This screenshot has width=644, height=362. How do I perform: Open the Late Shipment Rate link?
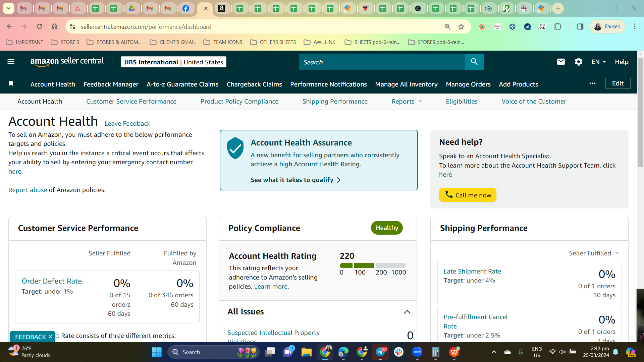pyautogui.click(x=472, y=271)
